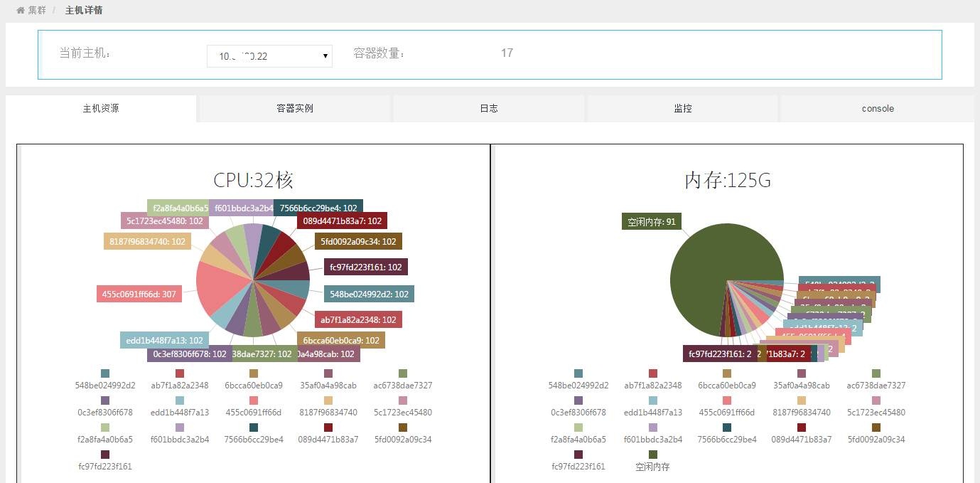Viewport: 980px width, 483px height.
Task: Click CPU pie label 455c0691ff66d: 307
Action: pyautogui.click(x=139, y=294)
